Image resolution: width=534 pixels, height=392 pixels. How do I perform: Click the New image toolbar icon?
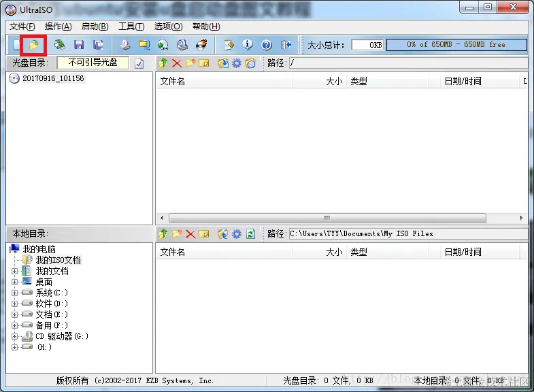pyautogui.click(x=16, y=45)
